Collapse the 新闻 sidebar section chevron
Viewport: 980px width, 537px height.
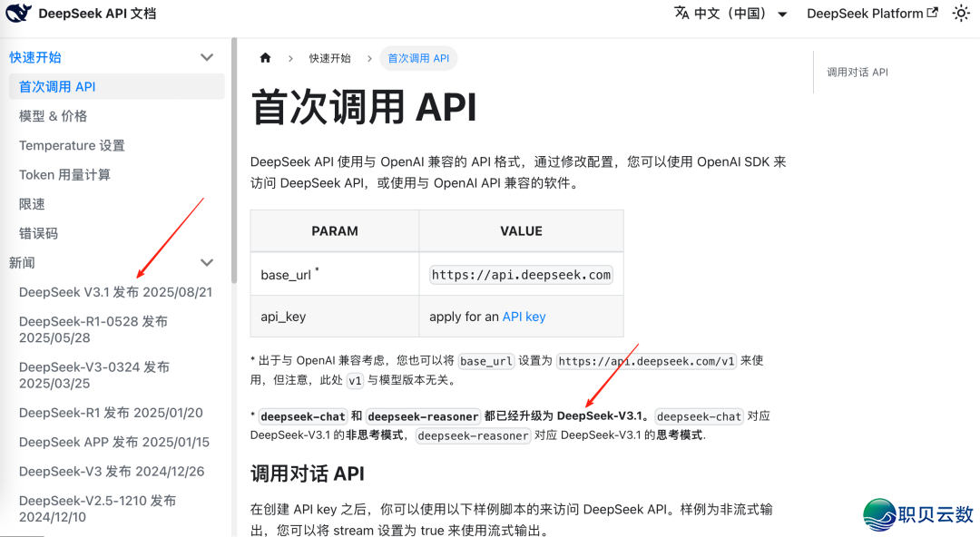click(x=207, y=262)
